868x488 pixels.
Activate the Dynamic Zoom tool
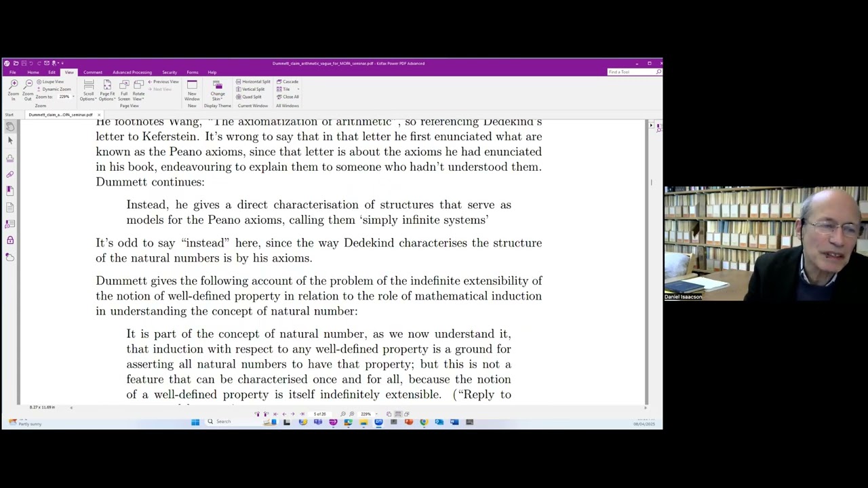pos(54,89)
